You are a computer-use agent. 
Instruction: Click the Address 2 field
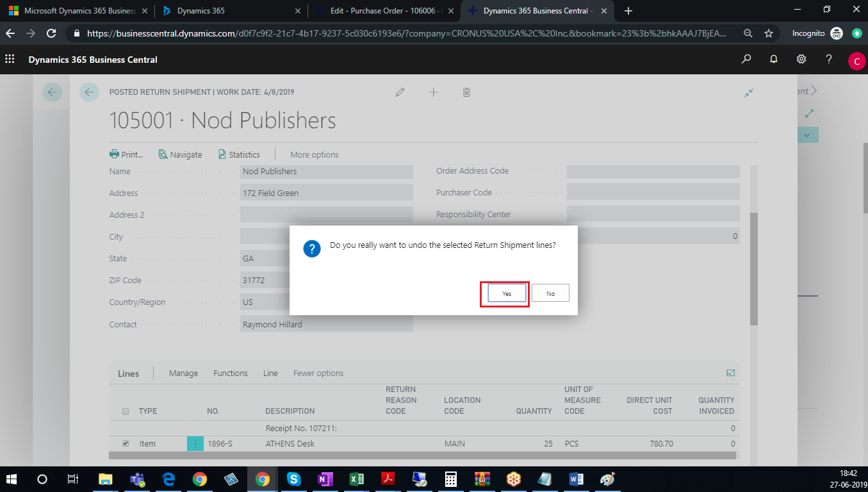tap(327, 215)
